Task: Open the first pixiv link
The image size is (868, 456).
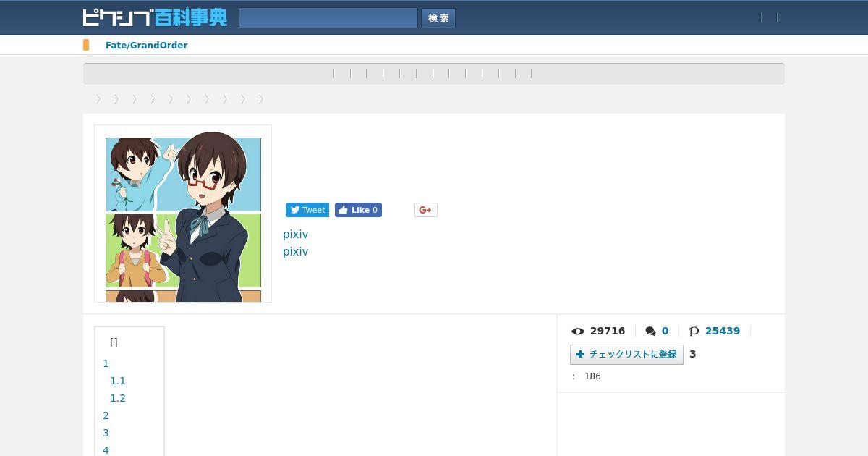Action: click(295, 235)
